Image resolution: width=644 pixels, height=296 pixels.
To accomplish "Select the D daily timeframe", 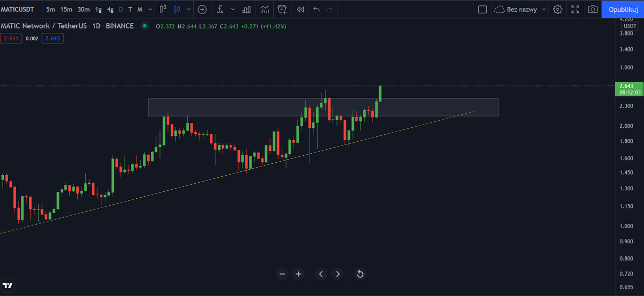I will point(121,9).
